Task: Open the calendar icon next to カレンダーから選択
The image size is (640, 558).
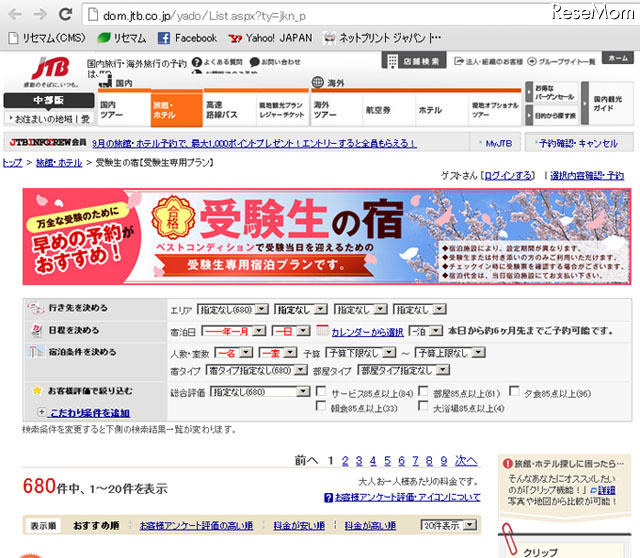Action: (x=322, y=330)
